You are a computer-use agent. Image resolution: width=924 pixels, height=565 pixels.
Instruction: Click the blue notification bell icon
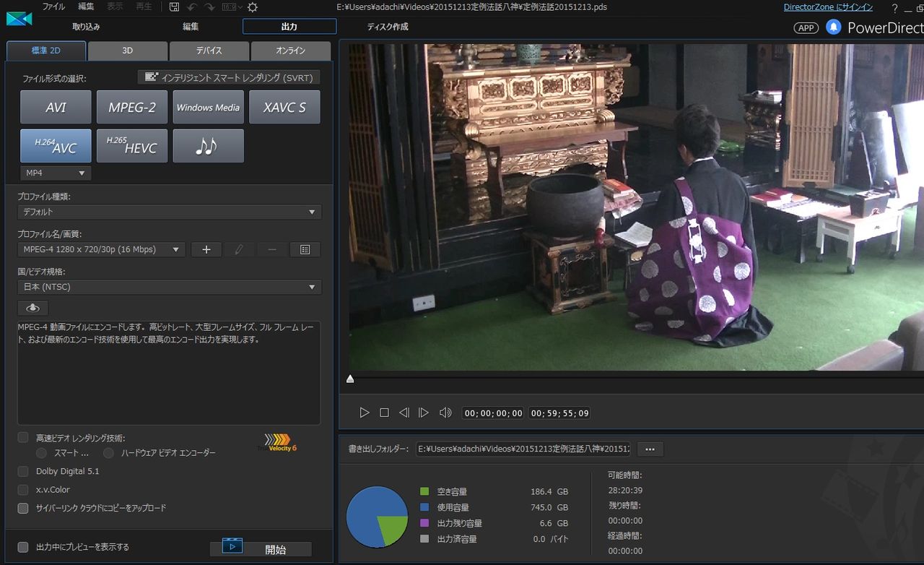[x=833, y=27]
